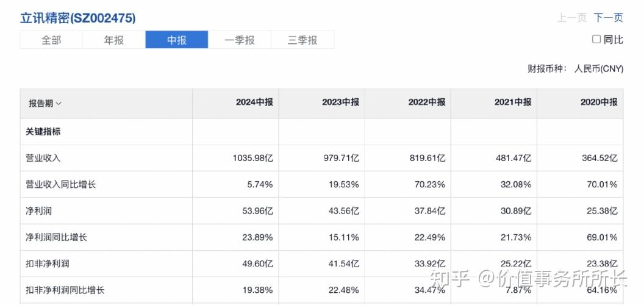Select the 扣非净利润 row label

tap(48, 264)
